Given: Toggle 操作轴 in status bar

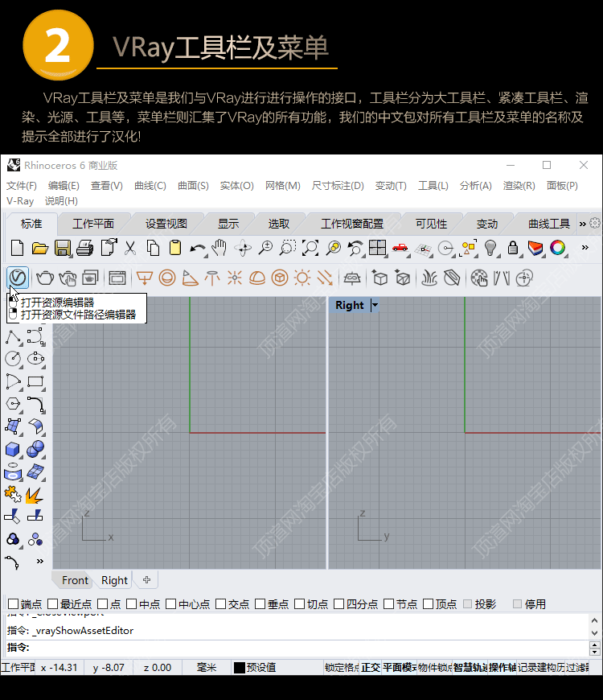Looking at the screenshot, I should click(503, 667).
